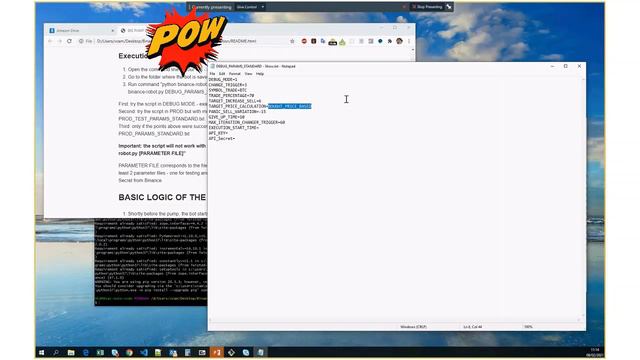Open the Edit menu in Notepad
The height and width of the screenshot is (360, 640).
(x=222, y=74)
